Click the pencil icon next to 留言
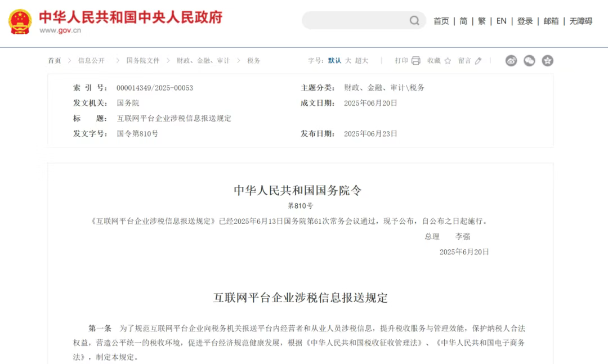608x364 pixels. [479, 61]
